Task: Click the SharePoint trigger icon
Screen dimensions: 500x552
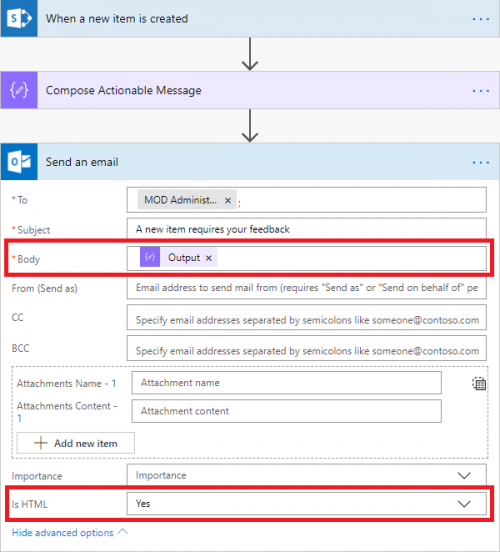Action: point(19,18)
